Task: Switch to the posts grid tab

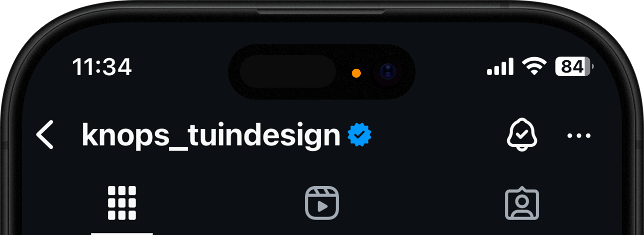Action: [122, 203]
